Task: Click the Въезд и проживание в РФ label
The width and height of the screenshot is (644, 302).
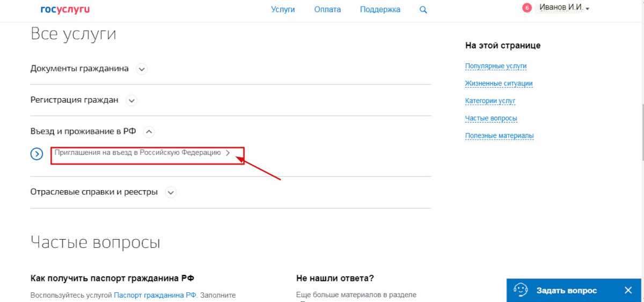Action: point(83,131)
